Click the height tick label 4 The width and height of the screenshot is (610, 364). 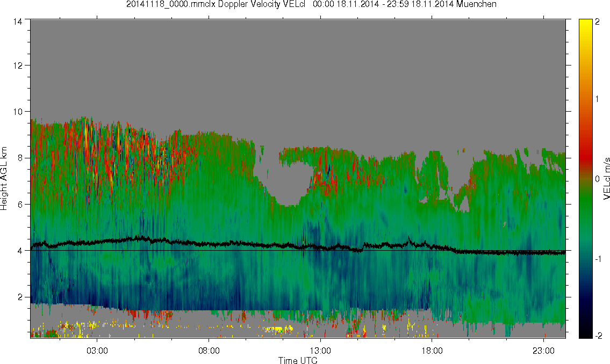tap(20, 251)
